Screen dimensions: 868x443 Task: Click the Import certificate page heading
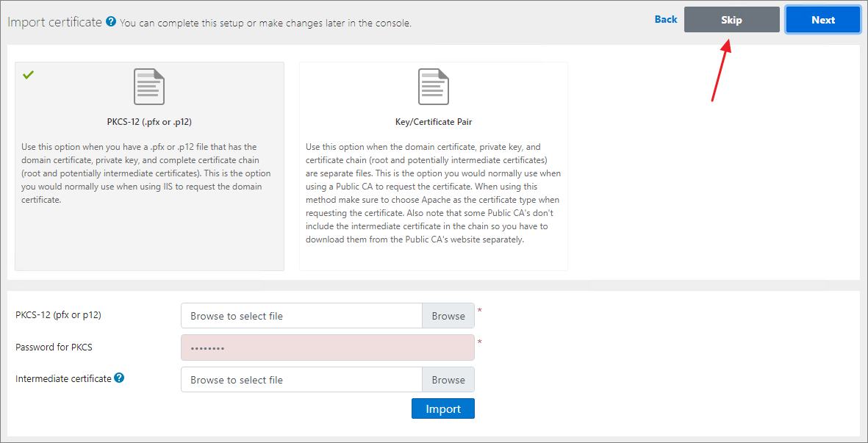(54, 22)
